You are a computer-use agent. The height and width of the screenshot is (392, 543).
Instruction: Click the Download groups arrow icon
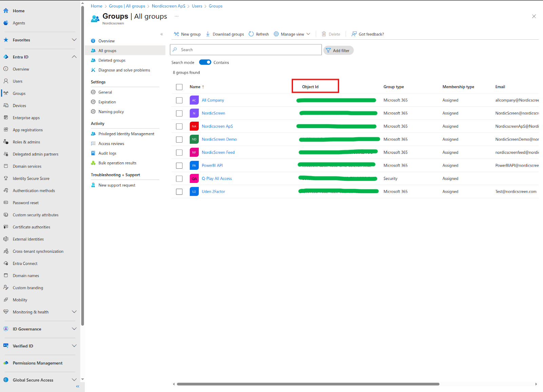click(x=208, y=34)
